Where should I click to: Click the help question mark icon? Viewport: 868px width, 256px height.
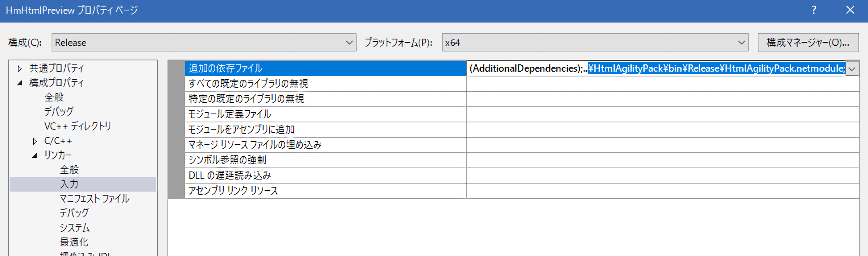(x=814, y=10)
